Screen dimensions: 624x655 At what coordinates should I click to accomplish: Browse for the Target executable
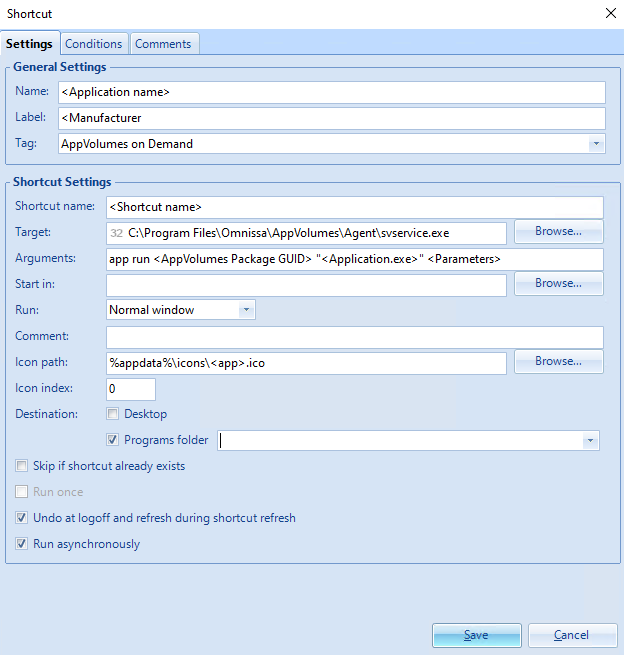558,232
